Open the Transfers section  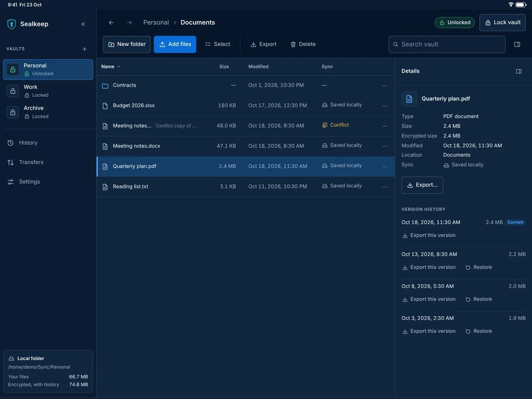pos(48,162)
